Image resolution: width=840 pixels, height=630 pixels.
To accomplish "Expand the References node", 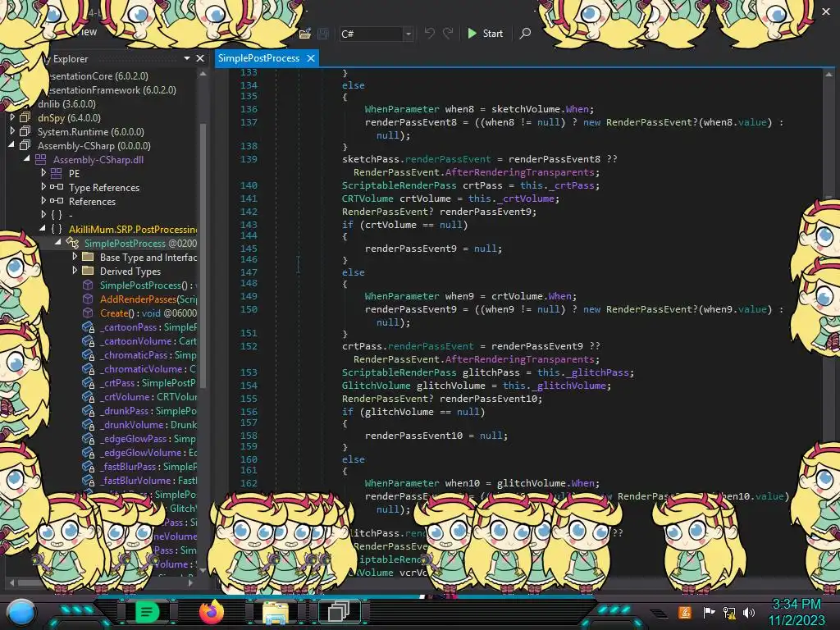I will [43, 201].
